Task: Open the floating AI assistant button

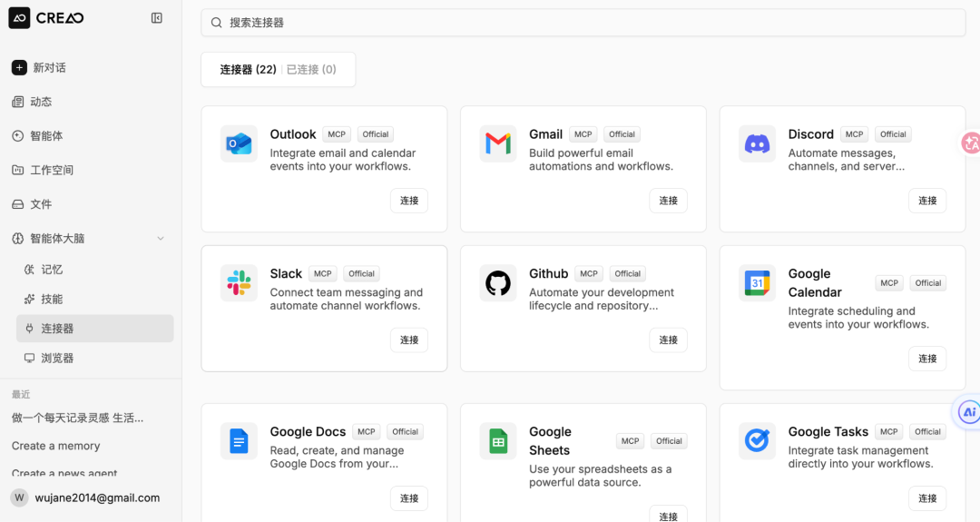Action: point(968,412)
